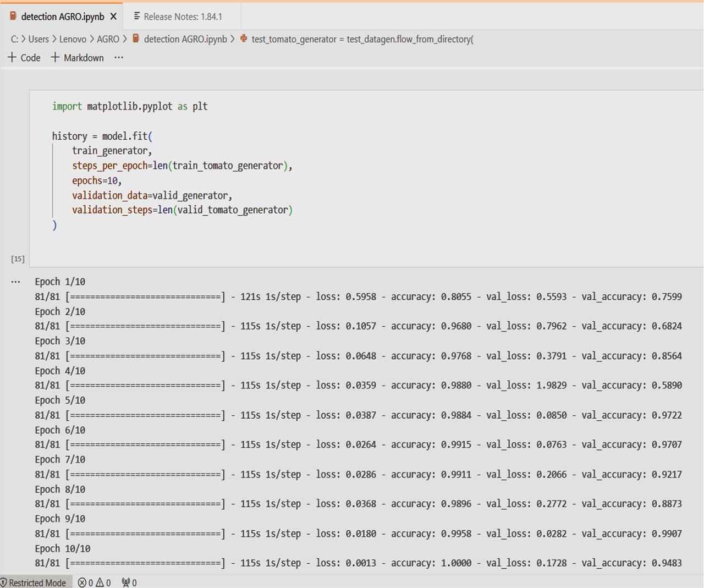Screen dimensions: 704x588
Task: Click the notebook file icon on detection AGRO.ipynb tab
Action: pyautogui.click(x=13, y=17)
